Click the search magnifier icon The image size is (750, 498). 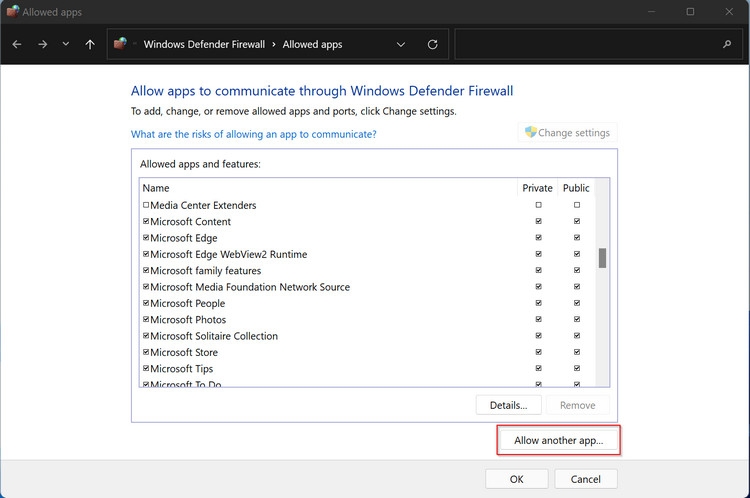[x=727, y=44]
